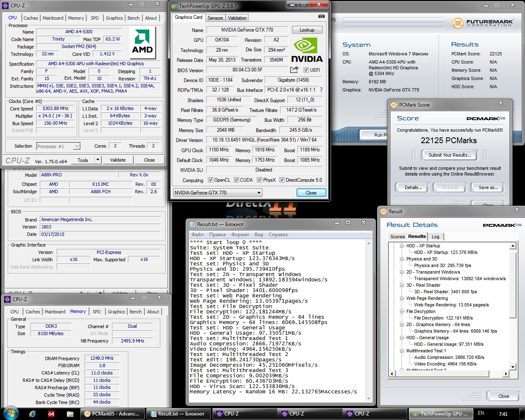525x420 pixels.
Task: Open the GPU selection dropdown GeForce GTX 770
Action: click(217, 193)
